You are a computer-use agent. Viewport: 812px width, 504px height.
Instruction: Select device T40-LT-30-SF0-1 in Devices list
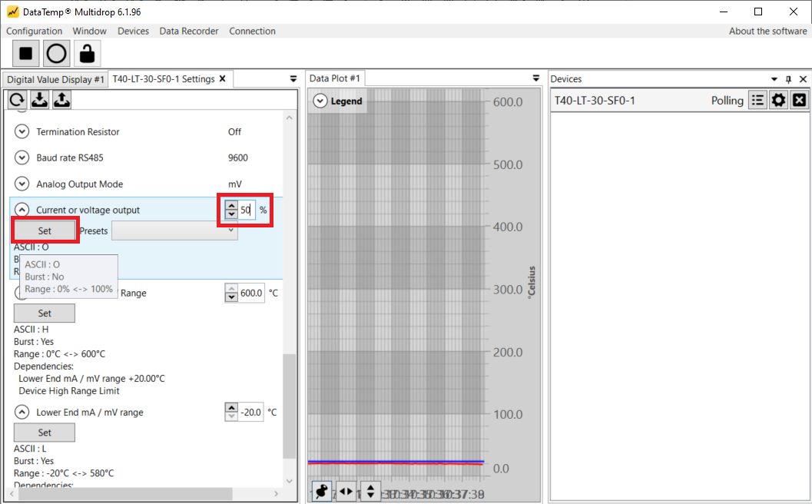point(595,101)
